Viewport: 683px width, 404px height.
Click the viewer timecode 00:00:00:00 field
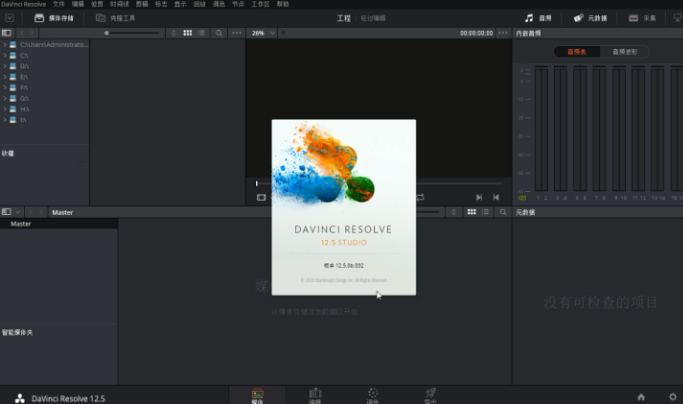click(476, 33)
